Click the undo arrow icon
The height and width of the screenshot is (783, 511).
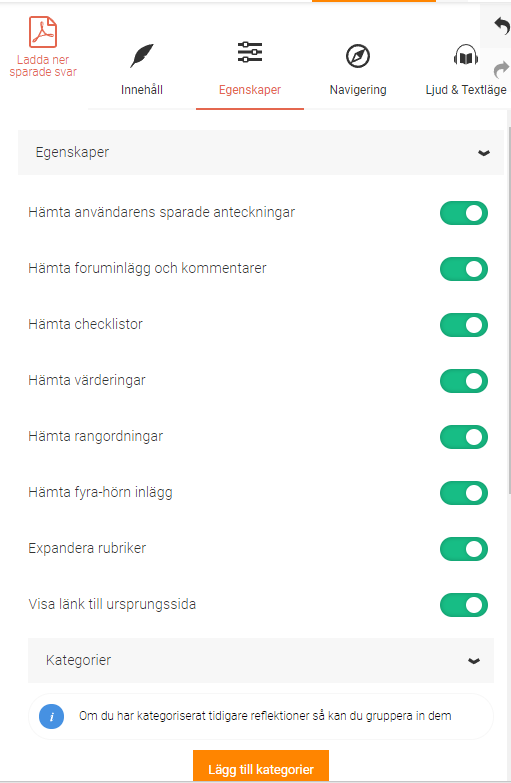501,25
